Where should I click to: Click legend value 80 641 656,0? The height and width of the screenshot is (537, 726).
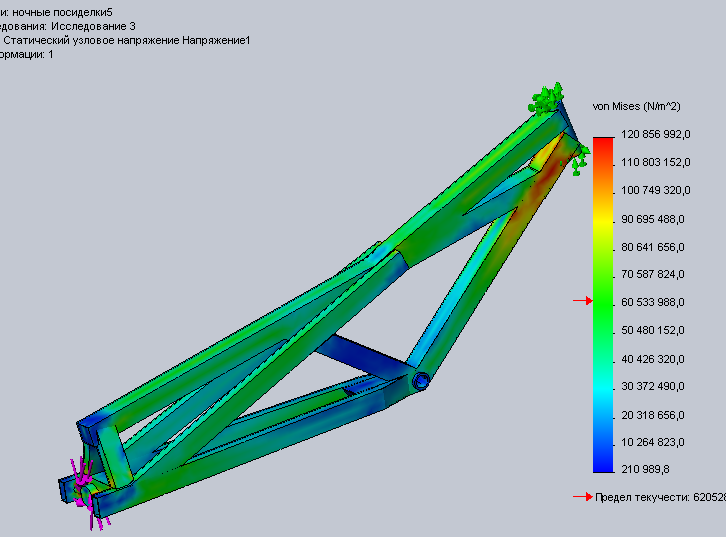[653, 247]
